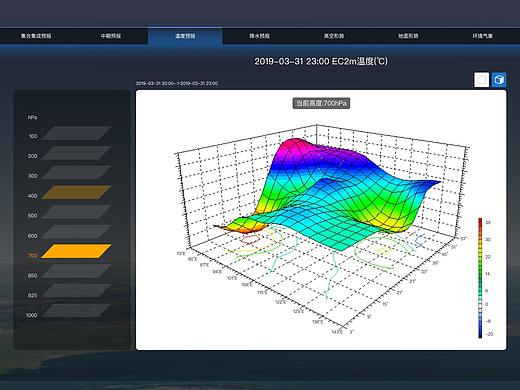Switch to the flat 2D map view icon

tap(481, 80)
